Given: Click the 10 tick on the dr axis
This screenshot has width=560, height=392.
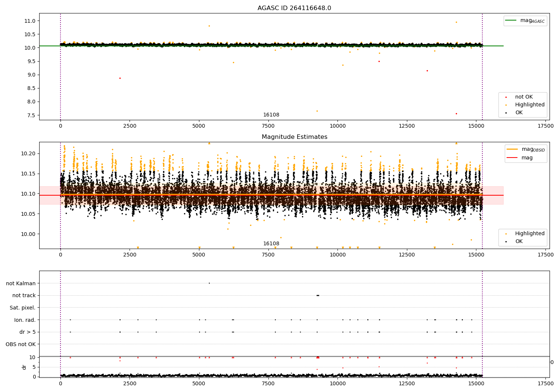Looking at the screenshot, I should 33,357.
